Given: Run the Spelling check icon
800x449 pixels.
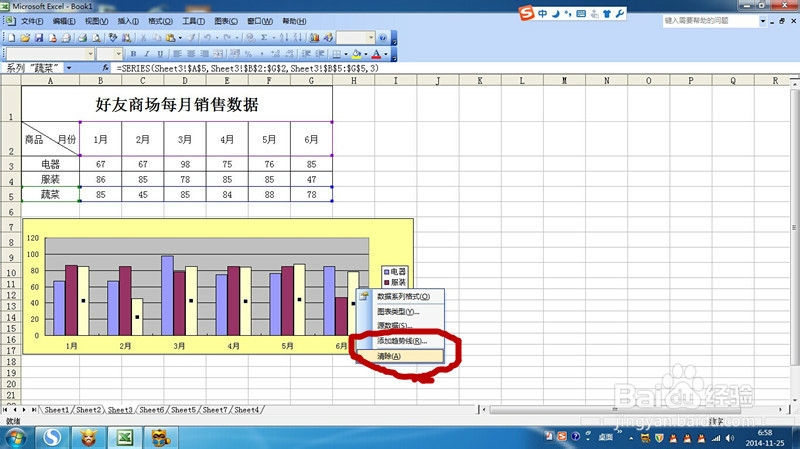Looking at the screenshot, I should tap(113, 38).
